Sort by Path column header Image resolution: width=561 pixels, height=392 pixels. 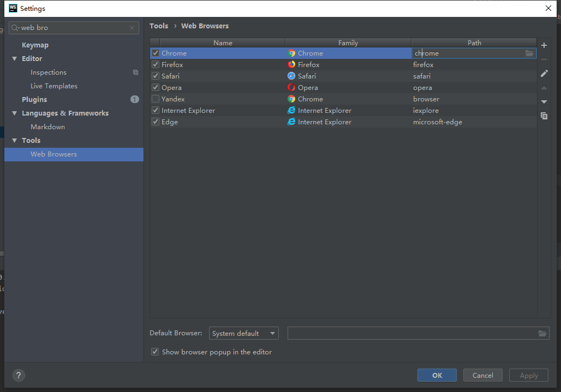[x=474, y=43]
